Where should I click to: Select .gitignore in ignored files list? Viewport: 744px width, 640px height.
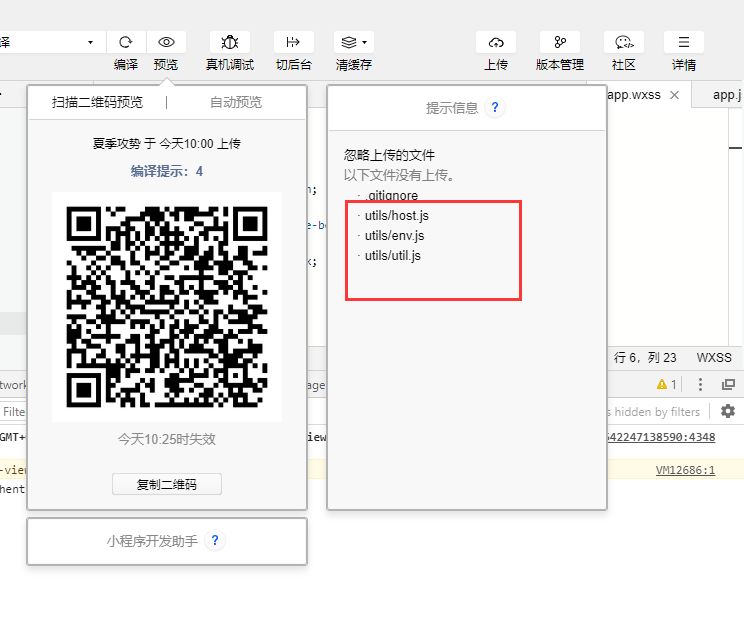[392, 195]
